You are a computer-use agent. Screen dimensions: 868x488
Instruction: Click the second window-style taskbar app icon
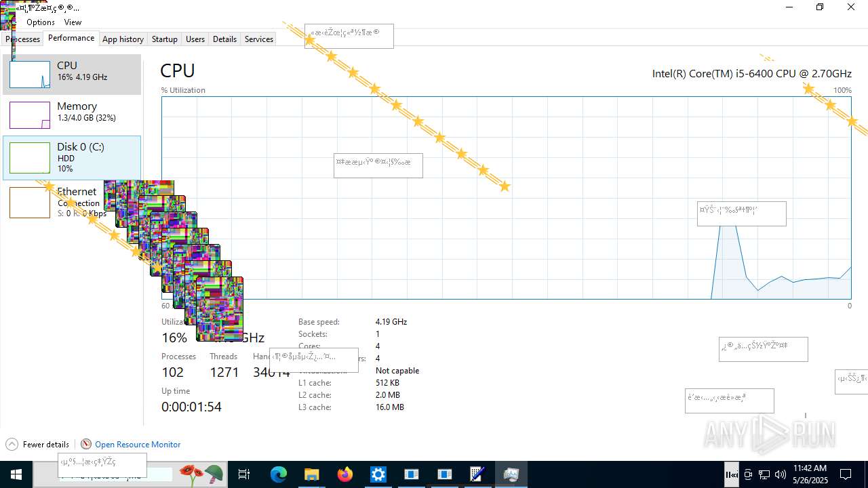pos(444,474)
